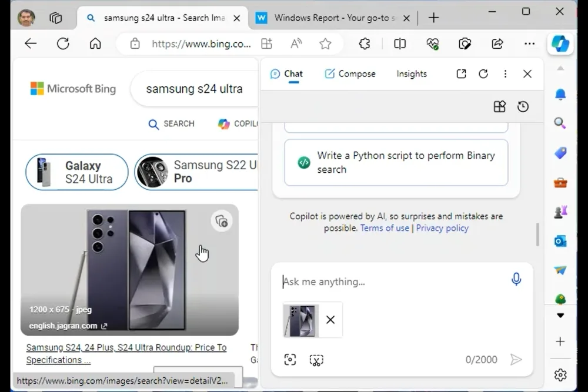Image resolution: width=588 pixels, height=392 pixels.
Task: Open notifications bell in sidebar
Action: click(560, 94)
